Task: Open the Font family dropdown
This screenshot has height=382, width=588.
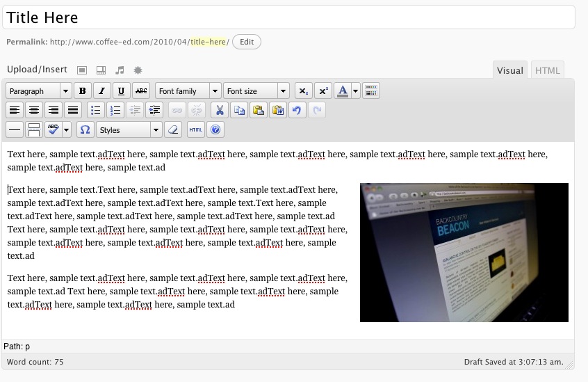Action: click(x=188, y=91)
